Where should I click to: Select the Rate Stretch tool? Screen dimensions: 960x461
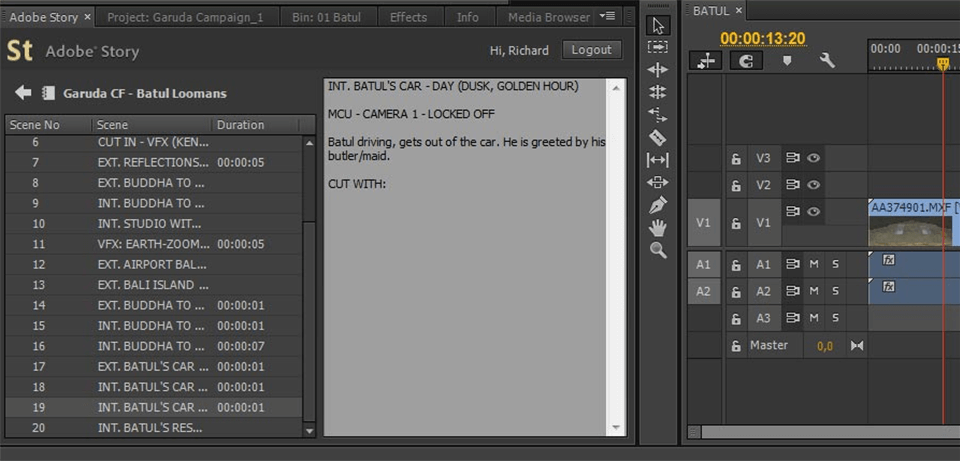coord(658,114)
